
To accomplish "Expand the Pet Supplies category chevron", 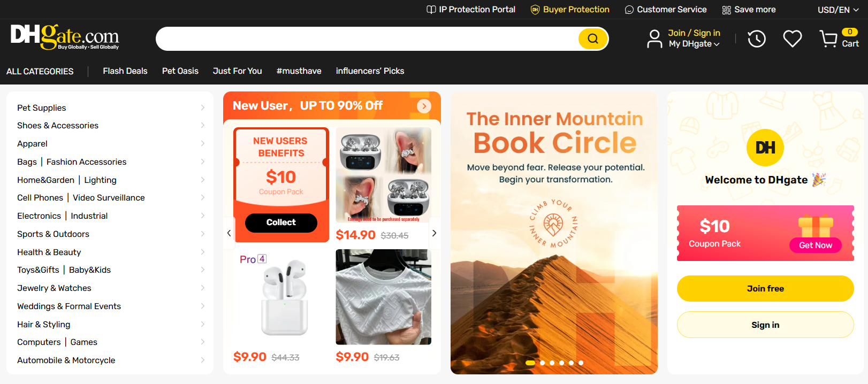I will point(203,107).
